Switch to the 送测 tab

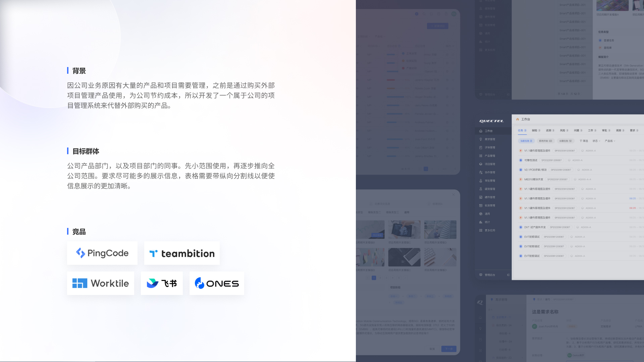(x=550, y=130)
